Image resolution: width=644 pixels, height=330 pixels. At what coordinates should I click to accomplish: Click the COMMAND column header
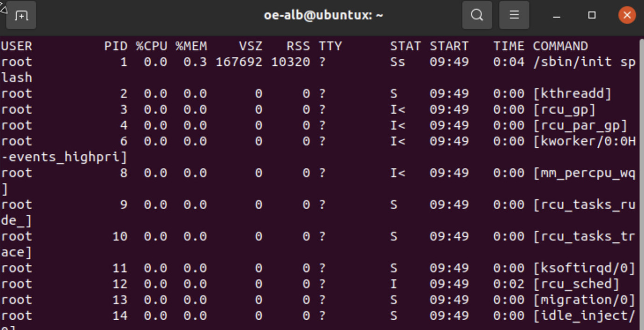point(560,46)
